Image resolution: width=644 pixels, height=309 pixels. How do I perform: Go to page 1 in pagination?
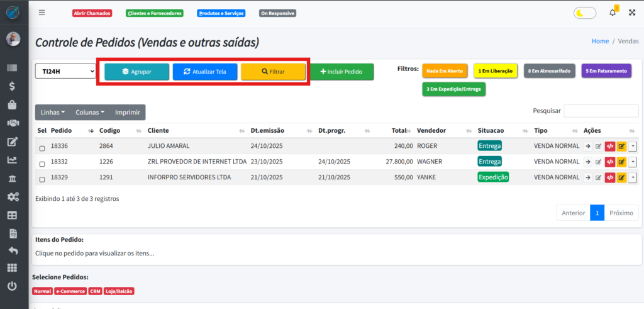(x=597, y=213)
